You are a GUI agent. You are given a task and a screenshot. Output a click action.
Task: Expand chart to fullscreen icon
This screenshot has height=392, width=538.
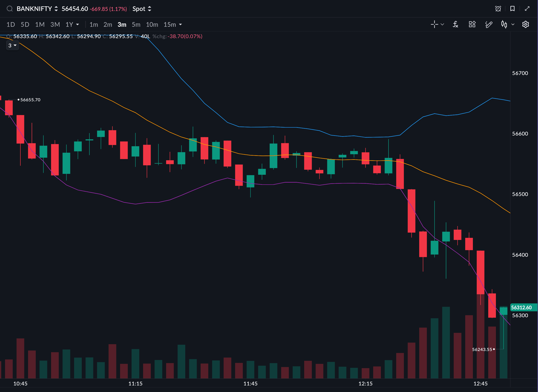[527, 9]
